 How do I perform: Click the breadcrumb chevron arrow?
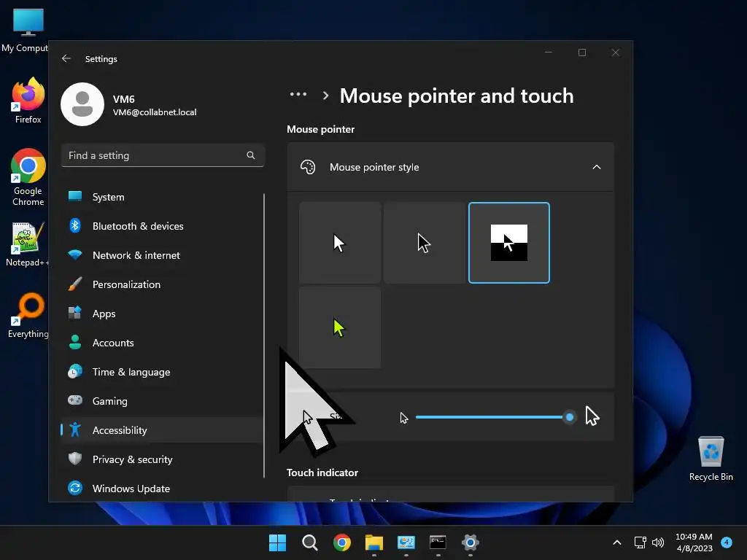point(325,96)
